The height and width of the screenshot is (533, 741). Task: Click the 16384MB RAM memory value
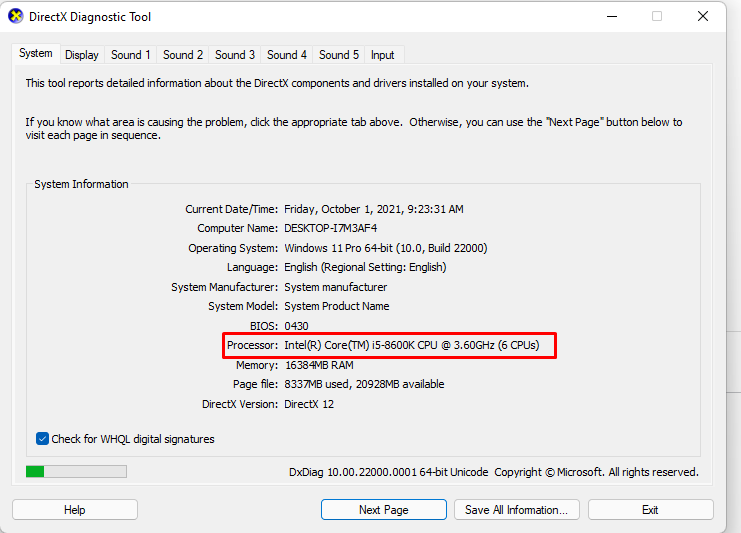(319, 365)
